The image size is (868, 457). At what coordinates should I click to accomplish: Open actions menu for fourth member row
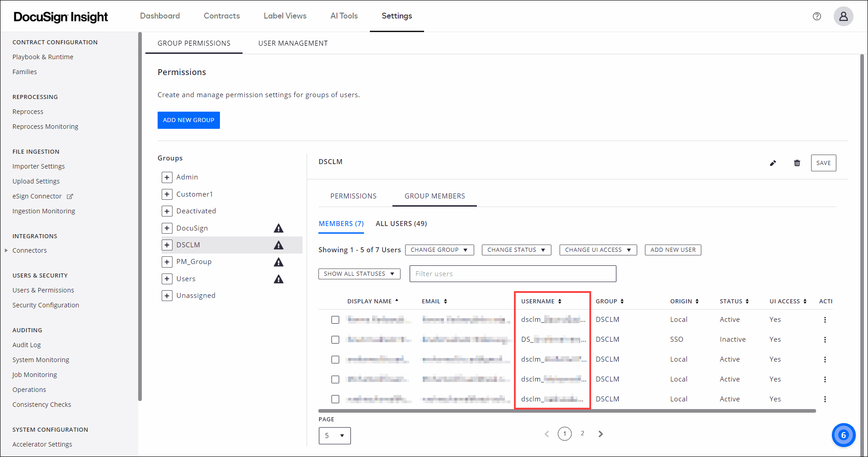(825, 379)
